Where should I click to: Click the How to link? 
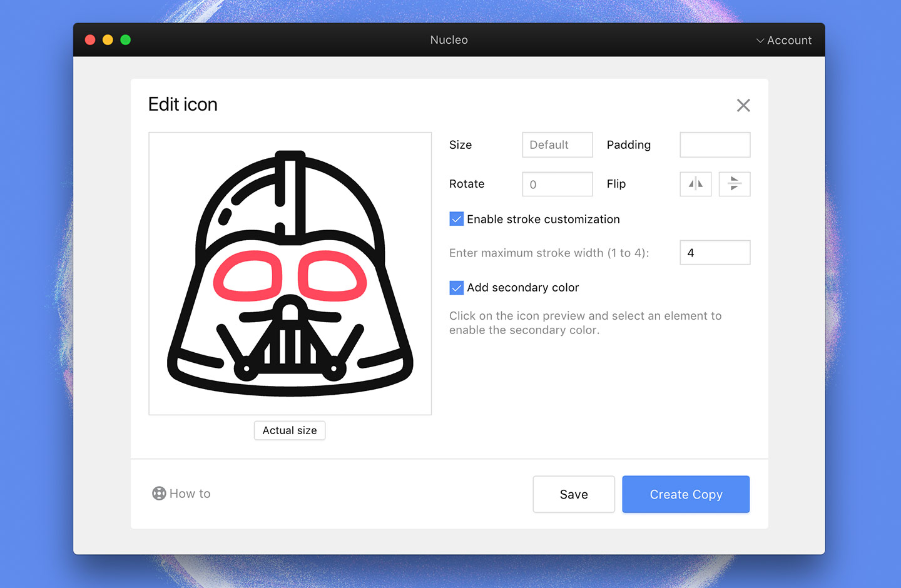click(x=189, y=494)
